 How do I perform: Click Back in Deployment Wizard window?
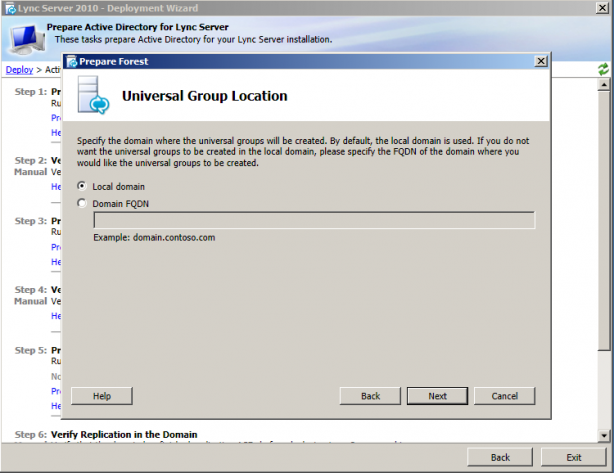(500, 457)
